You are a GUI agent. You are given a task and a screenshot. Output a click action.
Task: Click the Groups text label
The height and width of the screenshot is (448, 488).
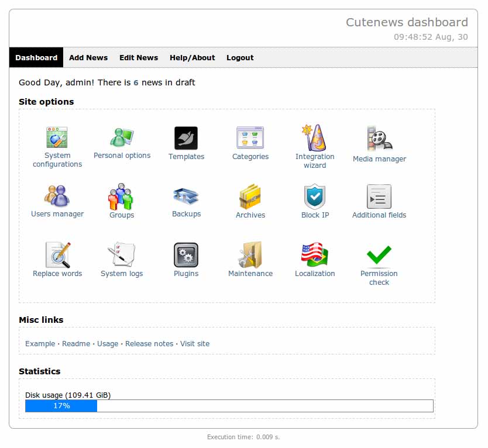pyautogui.click(x=122, y=215)
